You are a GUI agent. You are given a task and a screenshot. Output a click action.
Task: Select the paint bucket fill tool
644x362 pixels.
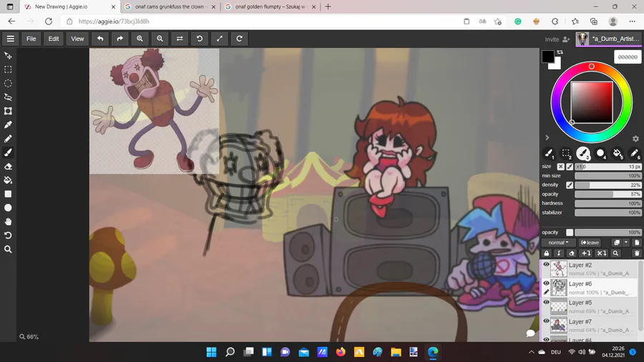coord(8,180)
